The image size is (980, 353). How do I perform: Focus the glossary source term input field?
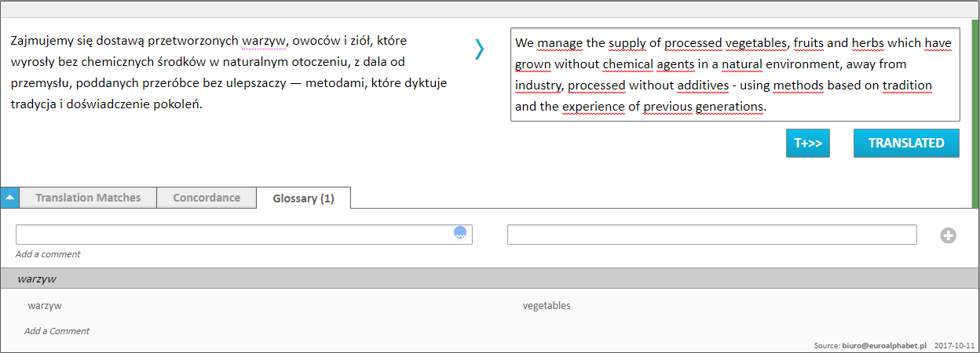click(x=236, y=235)
